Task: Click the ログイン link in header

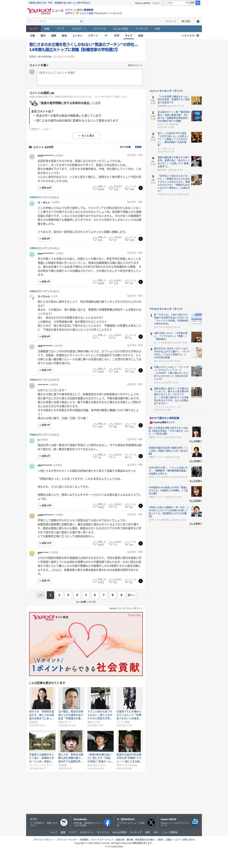Action: [x=70, y=13]
